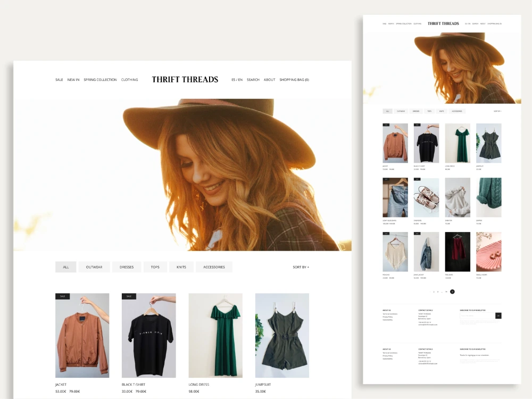
Task: Click hero woman-with-hat banner on large page
Action: point(182,174)
